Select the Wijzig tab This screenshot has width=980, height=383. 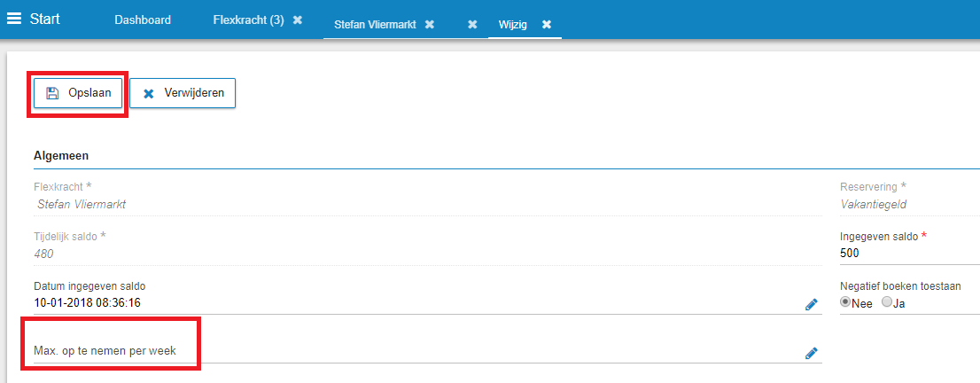[x=512, y=25]
